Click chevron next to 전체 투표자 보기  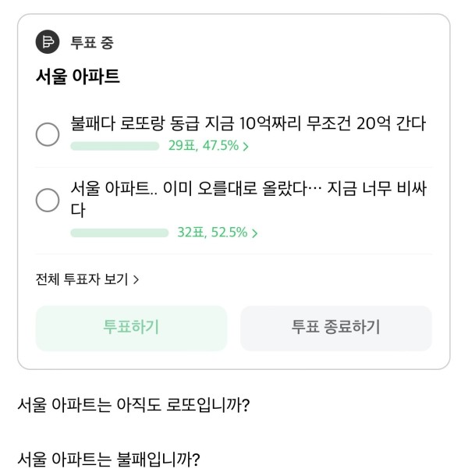[136, 279]
